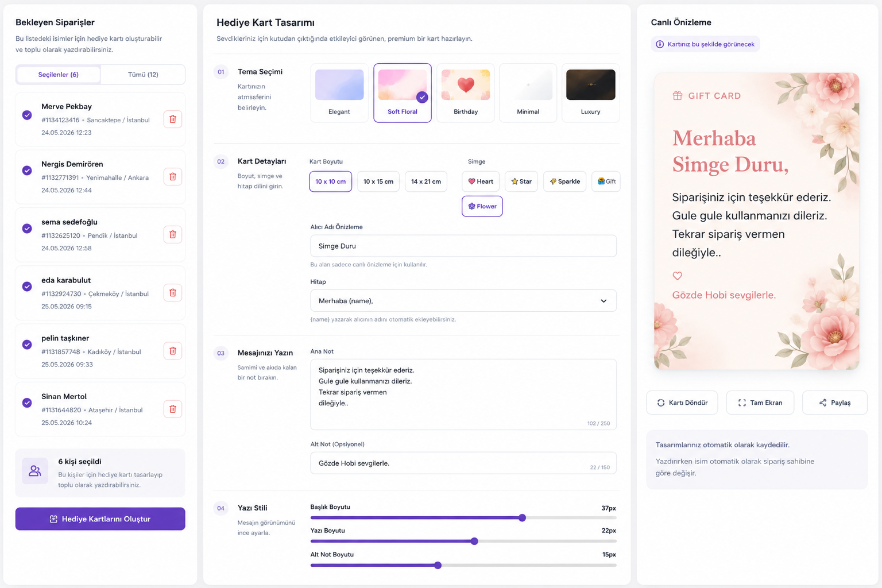The image size is (882, 588).
Task: Pick the Gift symbol
Action: (606, 181)
